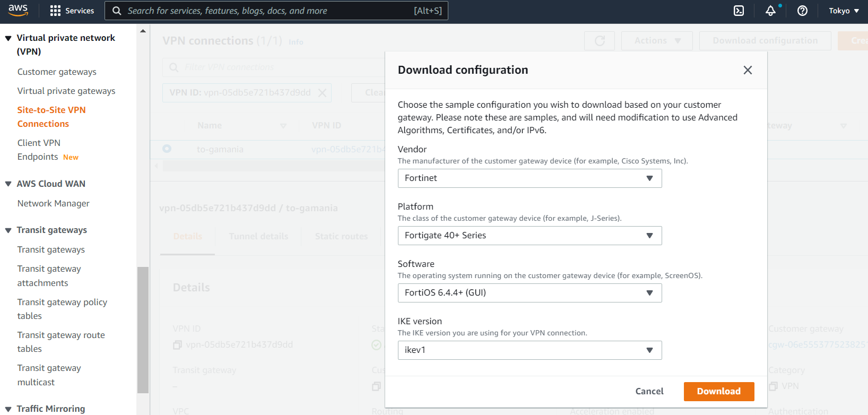Launch CloudShell from the top bar
Image resolution: width=868 pixels, height=415 pixels.
[x=739, y=11]
